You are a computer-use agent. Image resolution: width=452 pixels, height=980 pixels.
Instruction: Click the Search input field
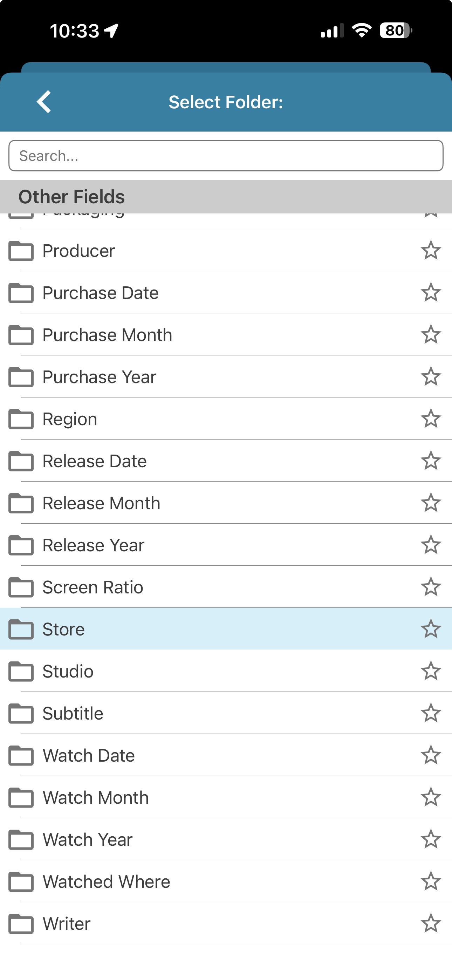[x=226, y=156]
